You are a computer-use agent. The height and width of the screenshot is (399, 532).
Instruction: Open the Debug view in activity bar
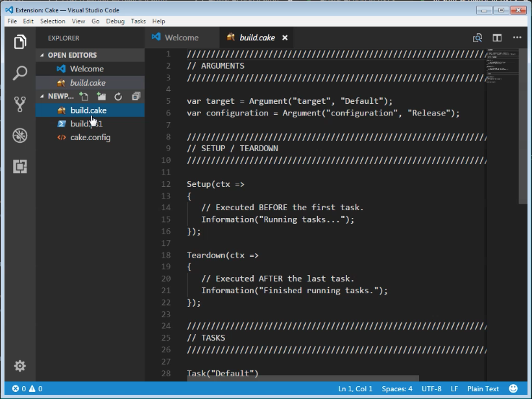click(20, 136)
